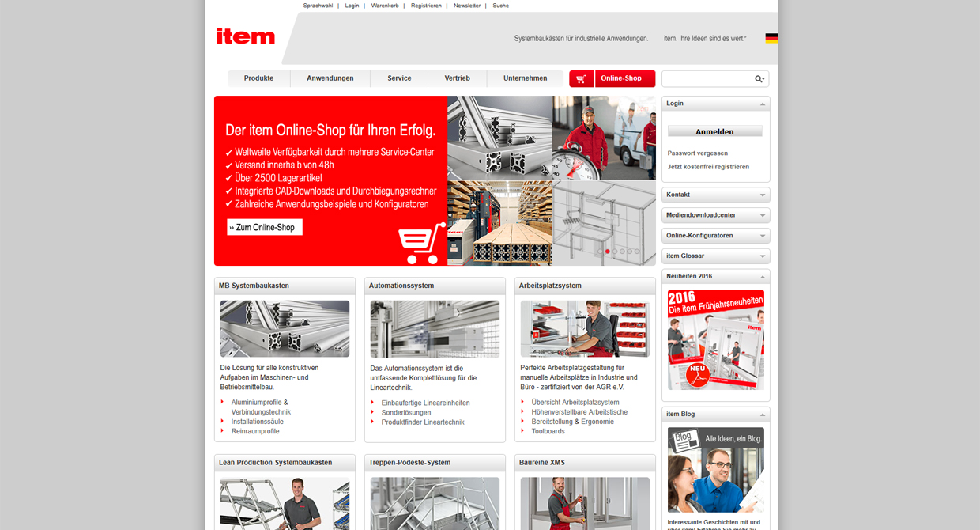Expand the Kontakt panel

pos(763,195)
